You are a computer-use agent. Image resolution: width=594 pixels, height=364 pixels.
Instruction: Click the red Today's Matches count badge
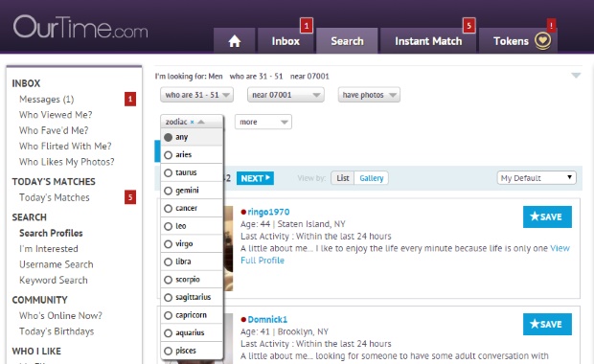point(130,197)
